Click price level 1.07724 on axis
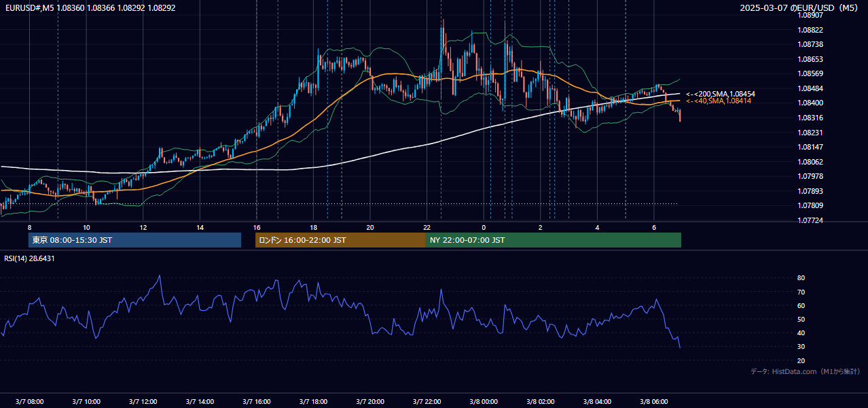Viewport: 868px width, 408px height. (x=811, y=220)
